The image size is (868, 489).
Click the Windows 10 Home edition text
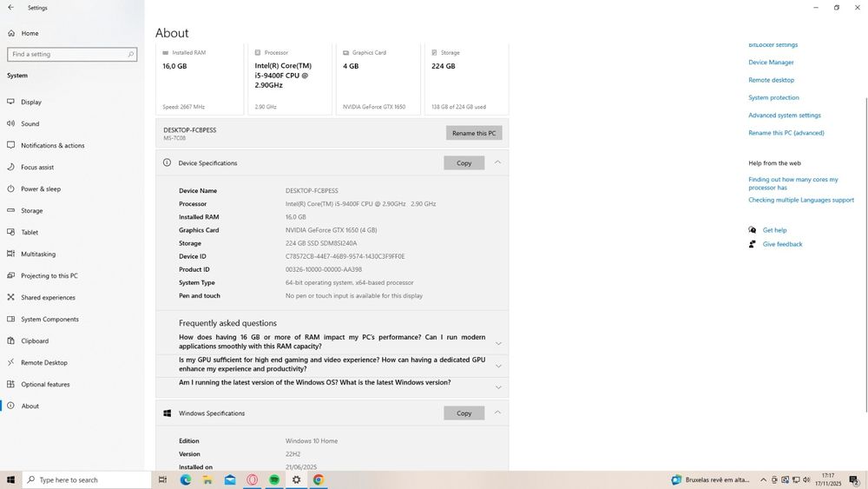(x=311, y=441)
